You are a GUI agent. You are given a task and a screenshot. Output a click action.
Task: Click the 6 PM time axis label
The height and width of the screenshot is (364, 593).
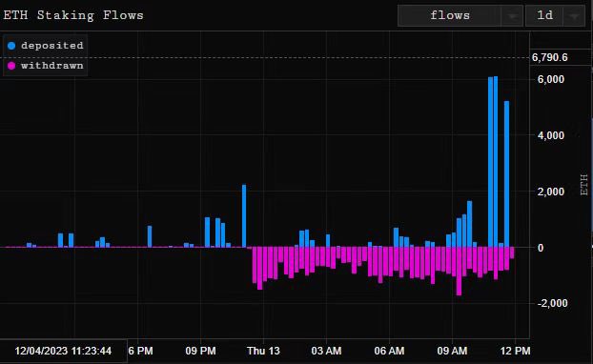pyautogui.click(x=140, y=352)
